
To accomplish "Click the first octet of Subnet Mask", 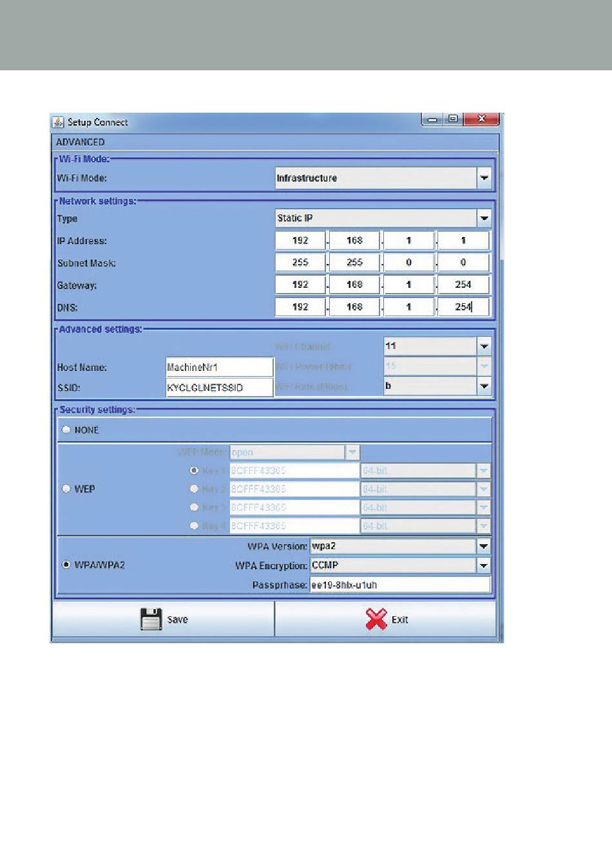I will (x=300, y=262).
